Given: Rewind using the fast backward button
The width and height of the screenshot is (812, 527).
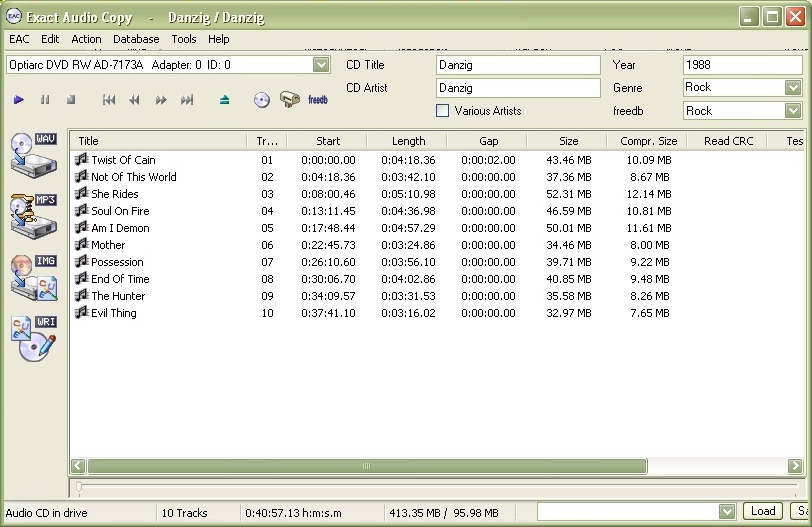Looking at the screenshot, I should pos(134,100).
